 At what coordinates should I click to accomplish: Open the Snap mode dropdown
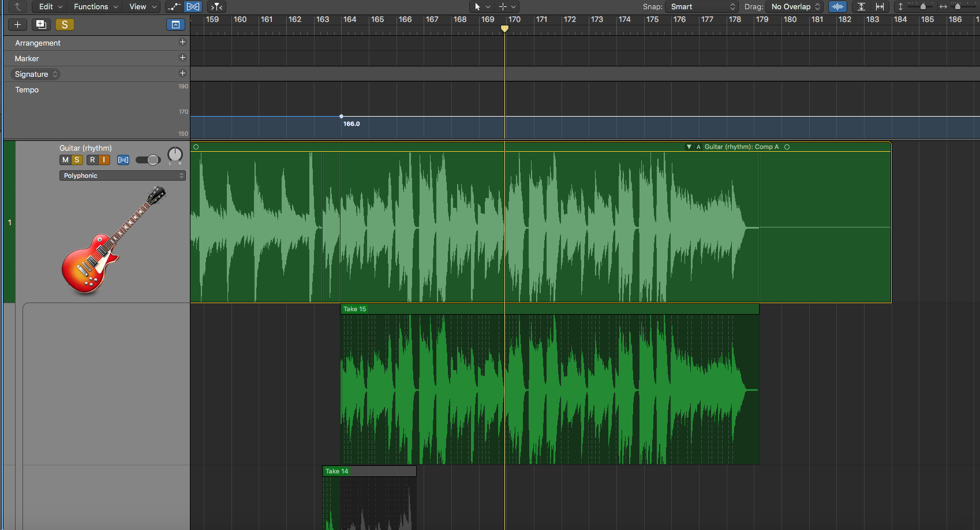[x=702, y=7]
